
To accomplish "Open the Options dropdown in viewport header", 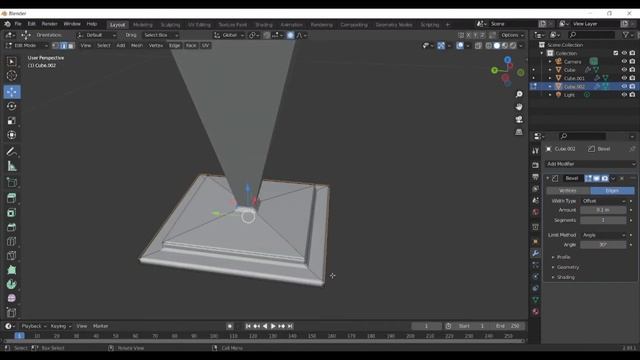I will [x=512, y=36].
